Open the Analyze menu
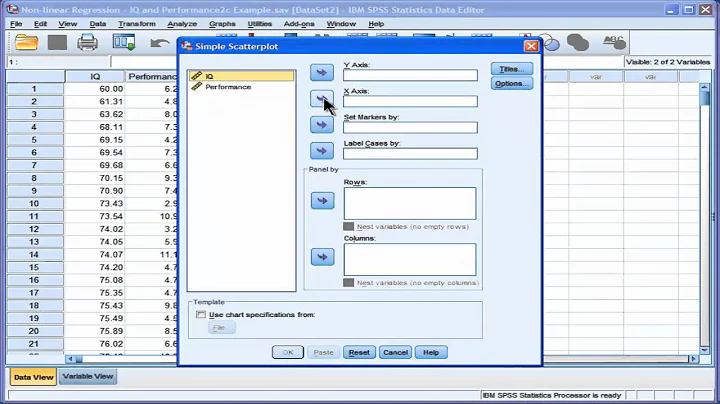The width and height of the screenshot is (720, 404). (x=182, y=24)
